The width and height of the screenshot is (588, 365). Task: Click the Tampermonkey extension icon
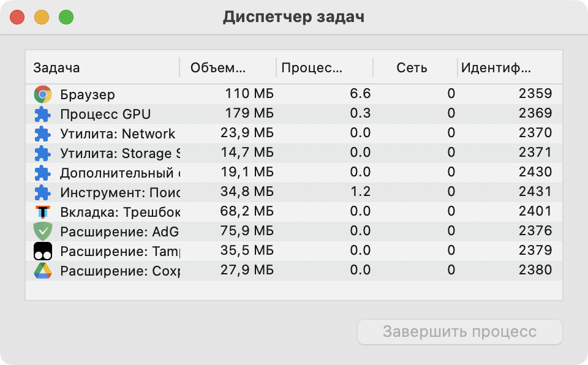(x=43, y=251)
